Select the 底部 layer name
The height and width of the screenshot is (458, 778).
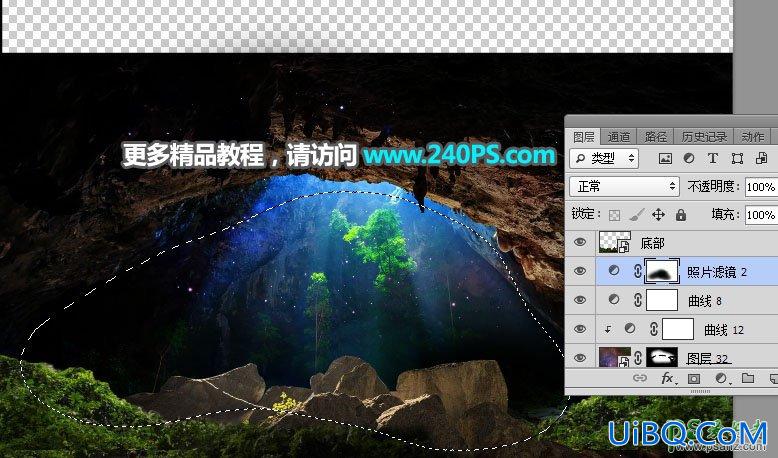coord(652,243)
